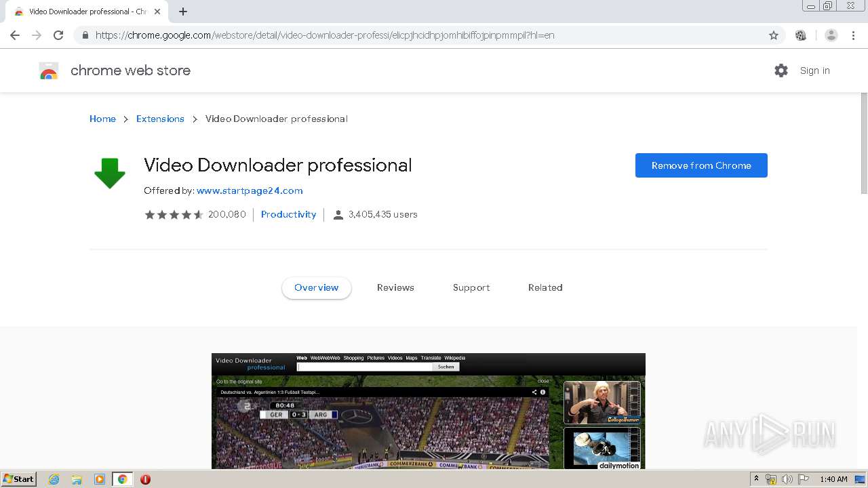
Task: Switch to the Reviews tab
Action: [x=395, y=287]
